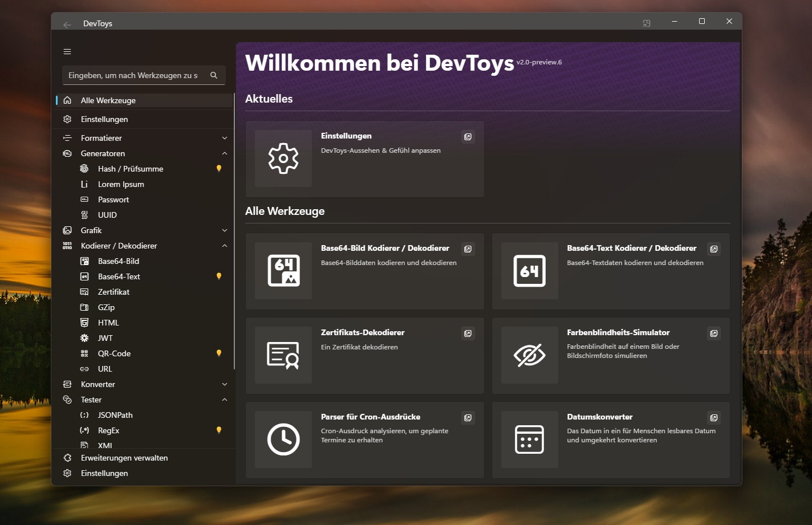Click the Farbenblindheits-Simulator eye icon
Viewport: 812px width, 525px height.
[530, 355]
